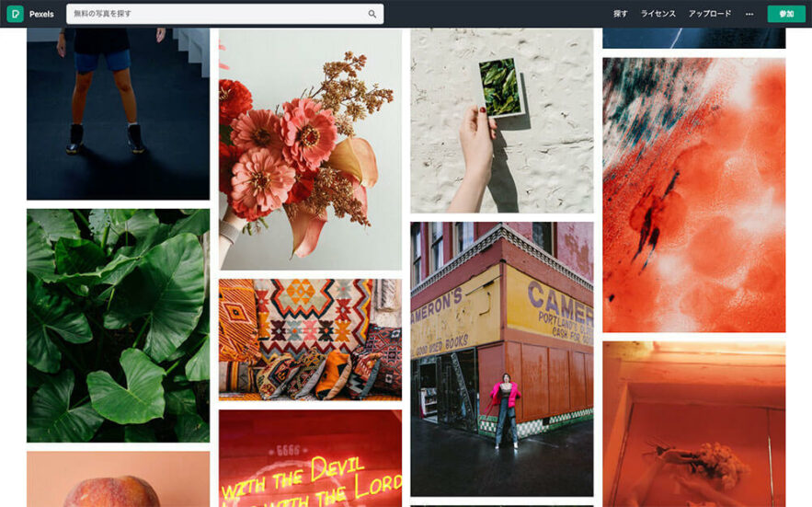Open the red abstract paint photo
The image size is (812, 507).
click(x=694, y=195)
